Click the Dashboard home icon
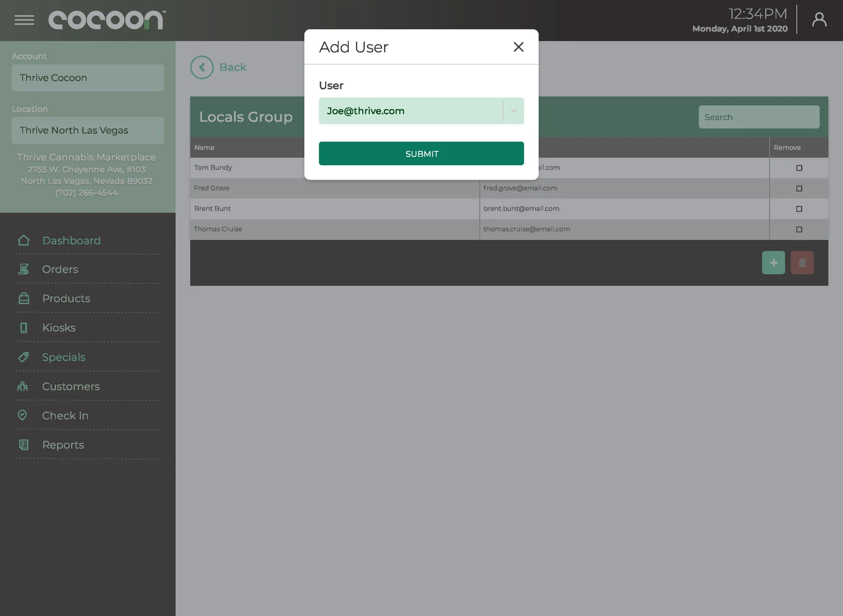This screenshot has height=616, width=843. pos(24,240)
